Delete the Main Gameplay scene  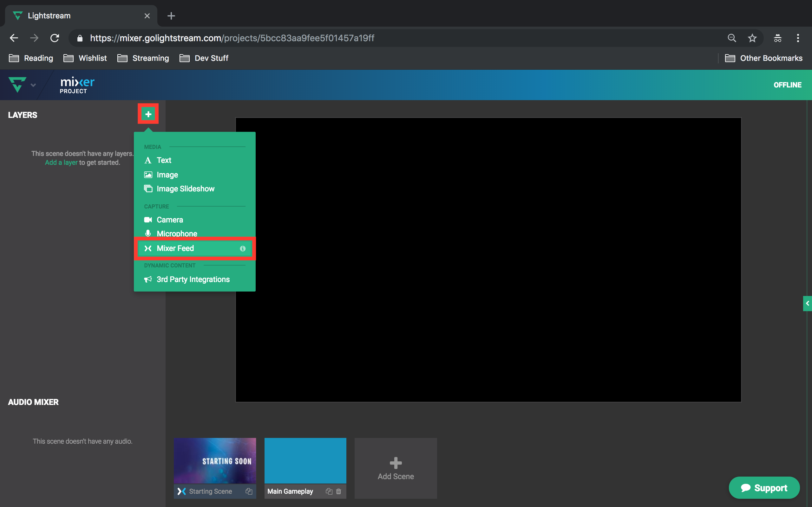338,491
